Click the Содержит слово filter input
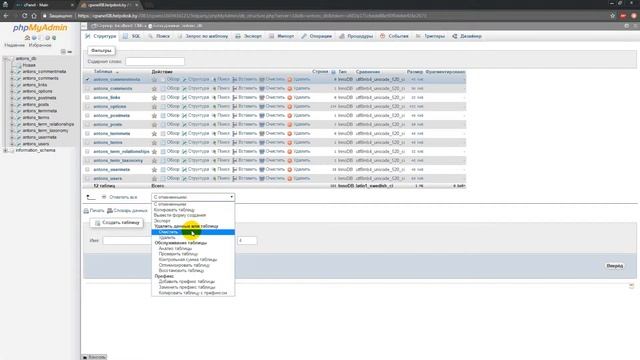640x360 pixels. coord(155,62)
